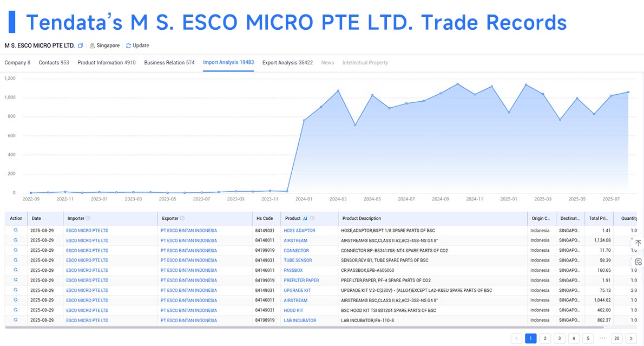This screenshot has width=644, height=346.
Task: Click the Total Pri... column header
Action: click(599, 218)
